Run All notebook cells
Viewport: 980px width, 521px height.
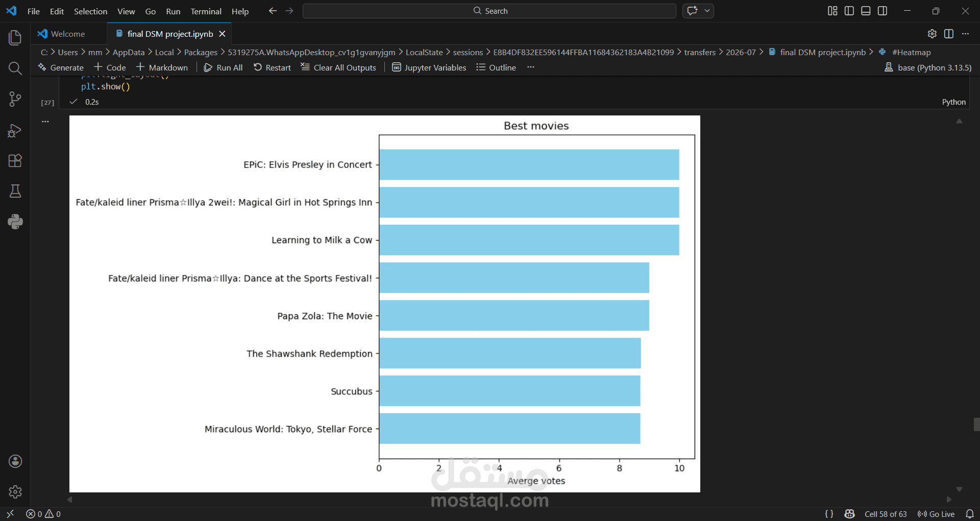tap(223, 67)
